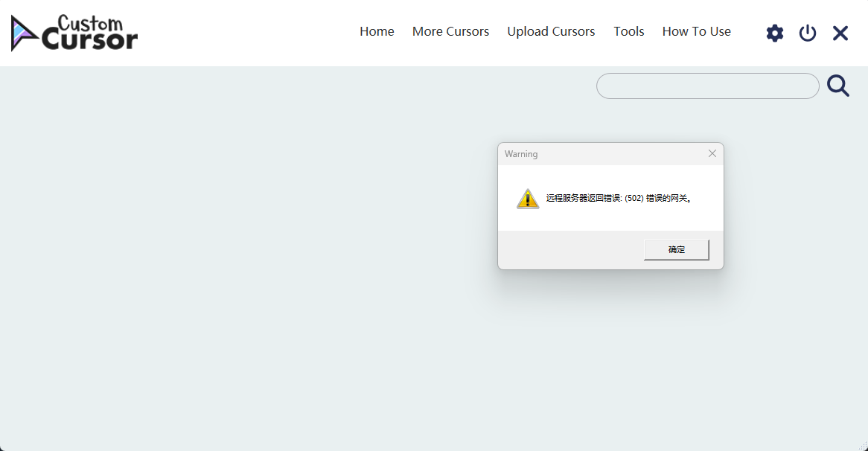Dismiss the Warning dialog with its X
This screenshot has height=451, width=868.
click(712, 153)
